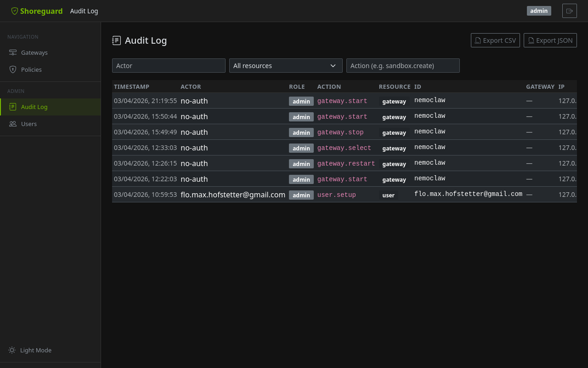Click the user.setup action link
Screen dimensions: 588x368
tap(336, 195)
